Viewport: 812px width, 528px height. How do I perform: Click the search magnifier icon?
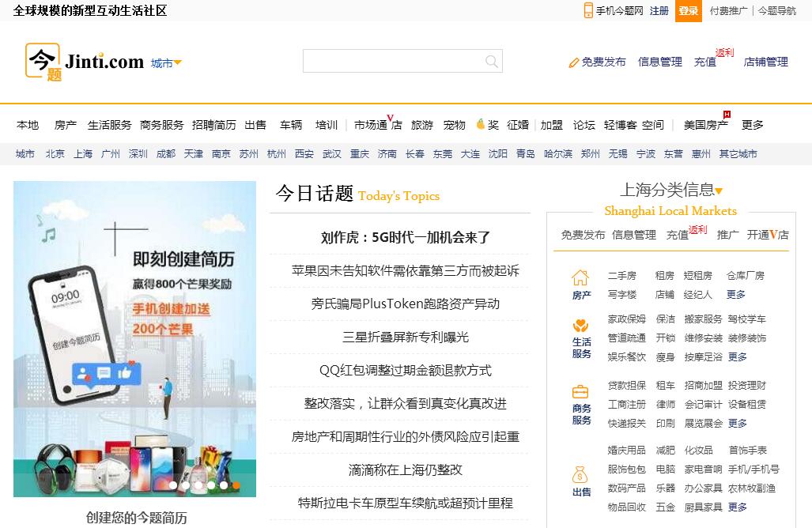pyautogui.click(x=492, y=62)
